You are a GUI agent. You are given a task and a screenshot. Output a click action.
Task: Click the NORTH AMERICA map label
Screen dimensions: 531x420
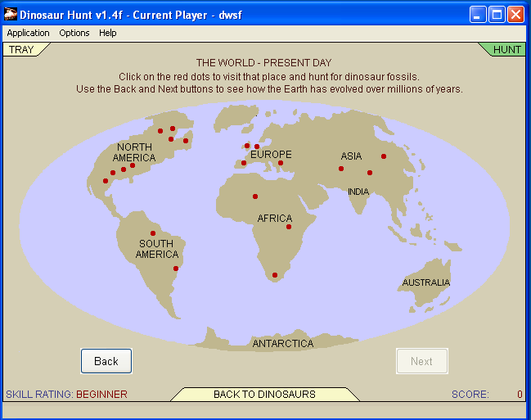coord(134,152)
